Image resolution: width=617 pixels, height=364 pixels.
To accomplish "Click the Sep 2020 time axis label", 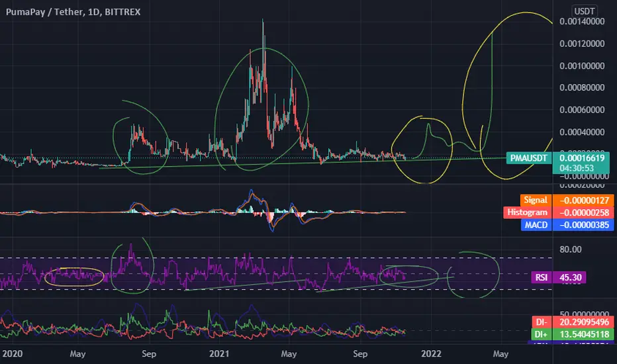I will (x=149, y=354).
